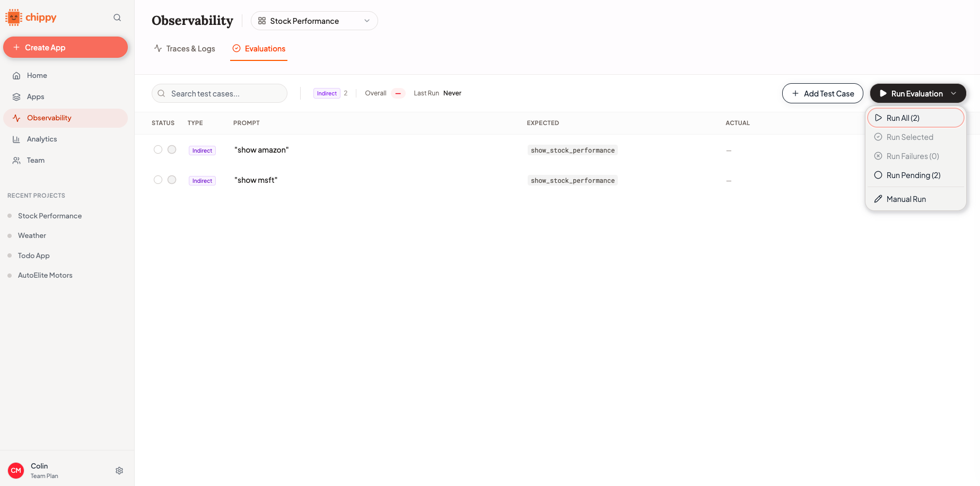The height and width of the screenshot is (486, 980).
Task: Click the Apps layers icon
Action: (x=16, y=97)
